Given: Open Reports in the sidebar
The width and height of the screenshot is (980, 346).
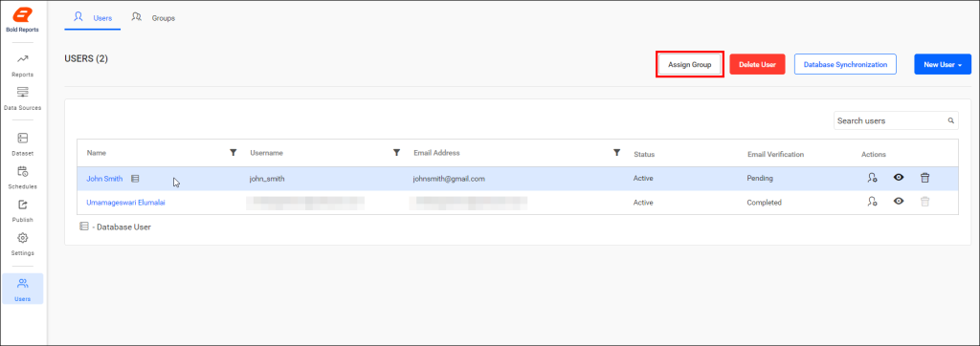Looking at the screenshot, I should coord(23,66).
